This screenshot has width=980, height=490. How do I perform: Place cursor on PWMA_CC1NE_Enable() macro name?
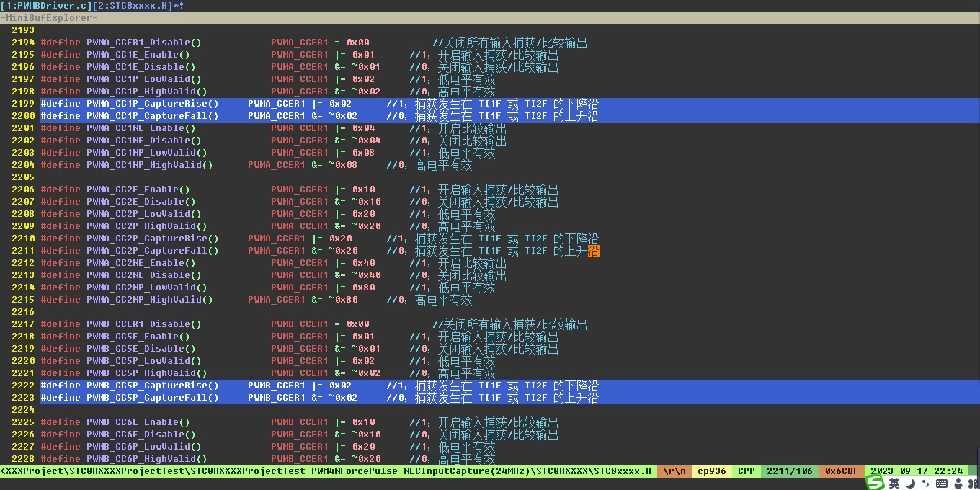[141, 128]
